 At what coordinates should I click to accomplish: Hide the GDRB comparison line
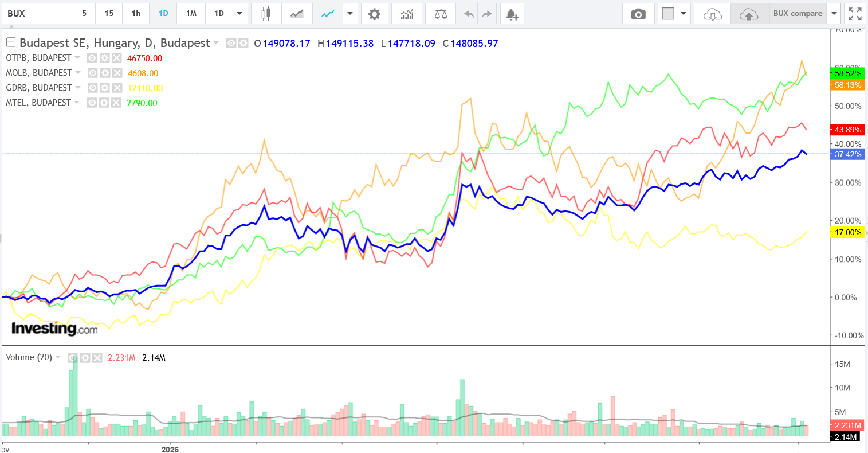tap(93, 88)
